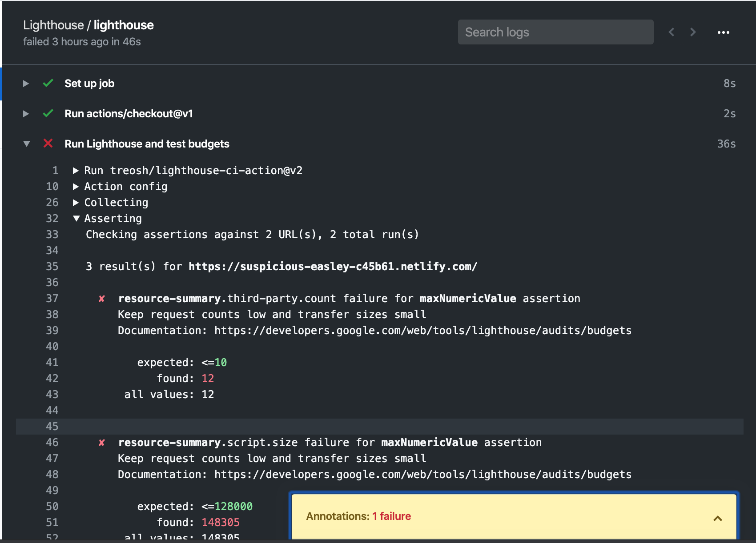Click 'Checking assertions against 2 URL(s)' line
The height and width of the screenshot is (543, 756).
click(252, 235)
